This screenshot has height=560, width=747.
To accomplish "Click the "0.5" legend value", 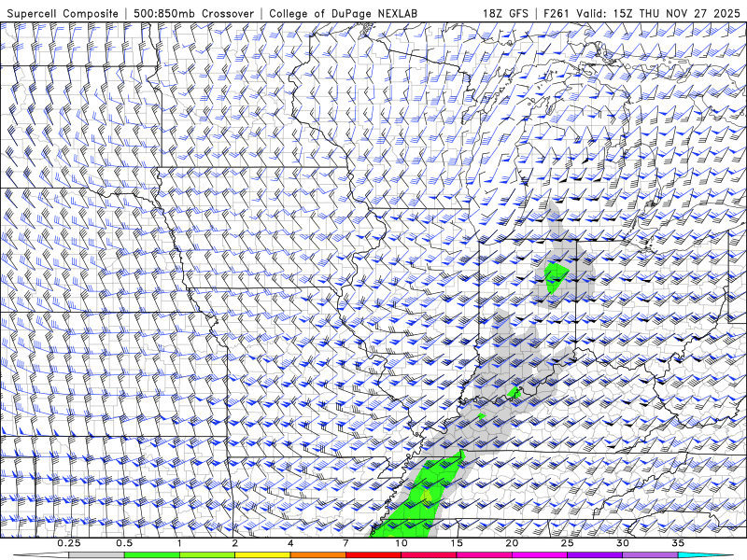I will (124, 543).
